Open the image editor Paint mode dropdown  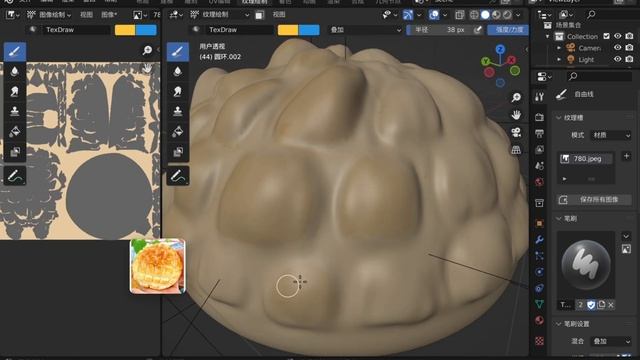[49, 15]
